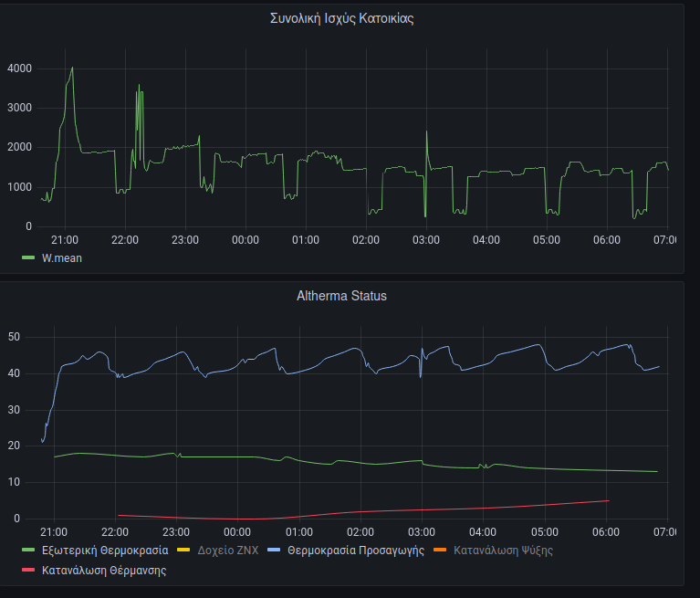Screen dimensions: 700x598
Task: Enable the Κατανάλωση Ψύξης legend entry
Action: click(503, 551)
